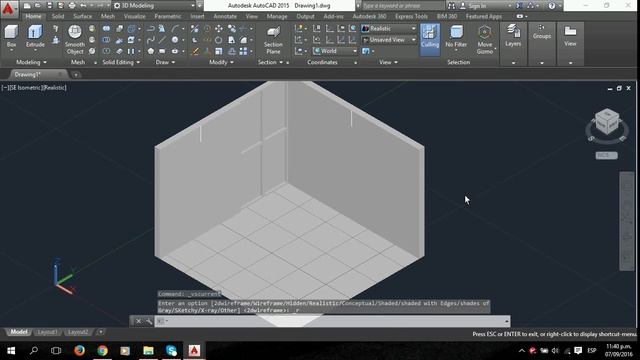This screenshot has width=640, height=360.
Task: Switch to the Visualize ribbon tab
Action: (134, 16)
